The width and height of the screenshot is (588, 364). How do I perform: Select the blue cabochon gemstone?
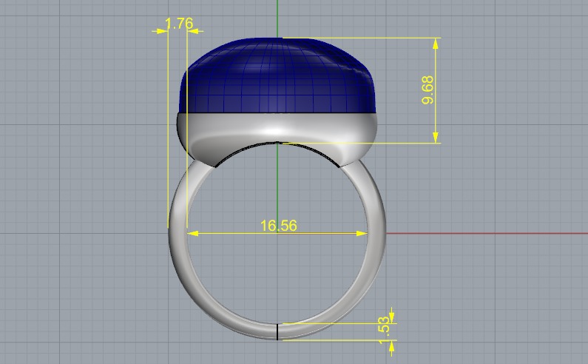point(277,75)
